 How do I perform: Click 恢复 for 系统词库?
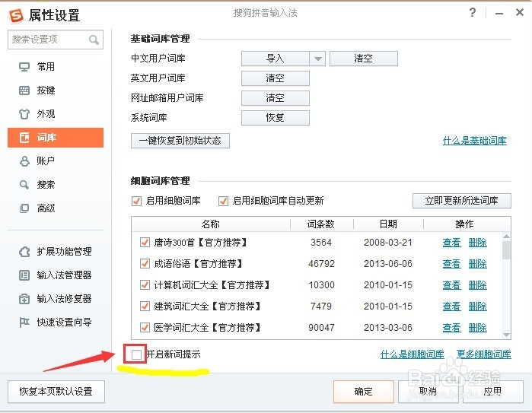coord(276,118)
